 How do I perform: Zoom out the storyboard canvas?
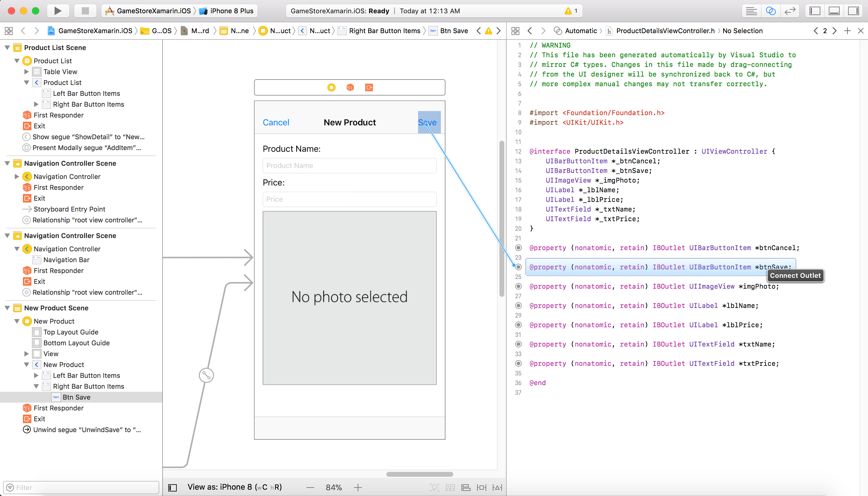[310, 488]
